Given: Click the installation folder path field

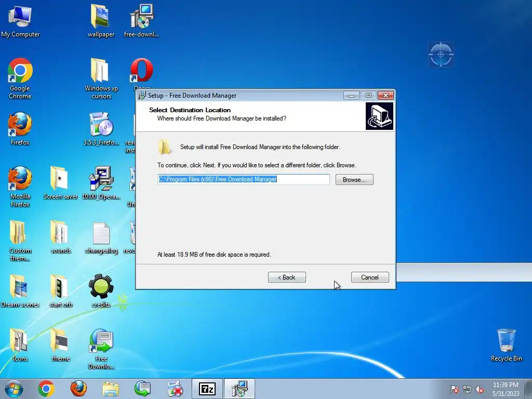Looking at the screenshot, I should pos(243,179).
